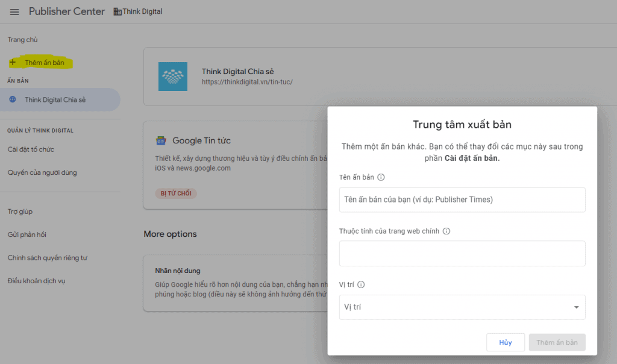
Task: Click the Think Digital Chia sẻ logo thumbnail
Action: coord(172,77)
